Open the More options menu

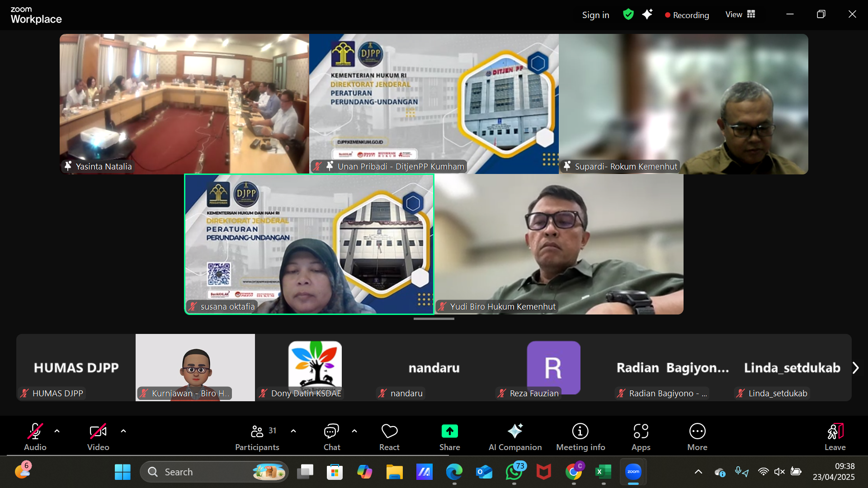(698, 436)
